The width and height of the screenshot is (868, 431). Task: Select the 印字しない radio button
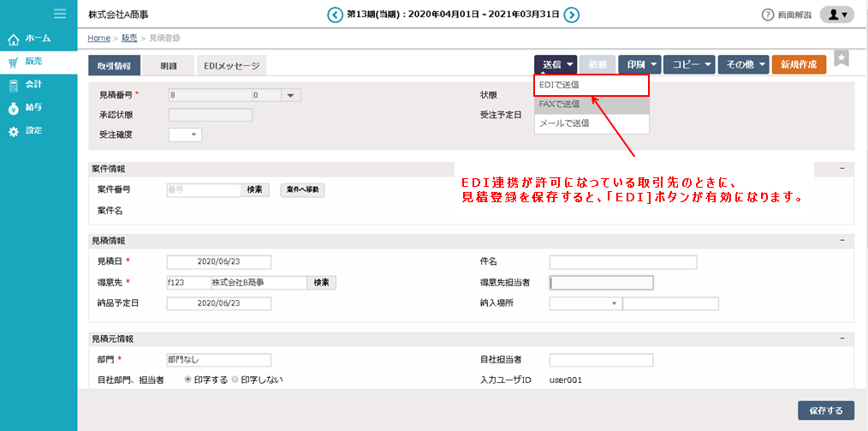[235, 379]
